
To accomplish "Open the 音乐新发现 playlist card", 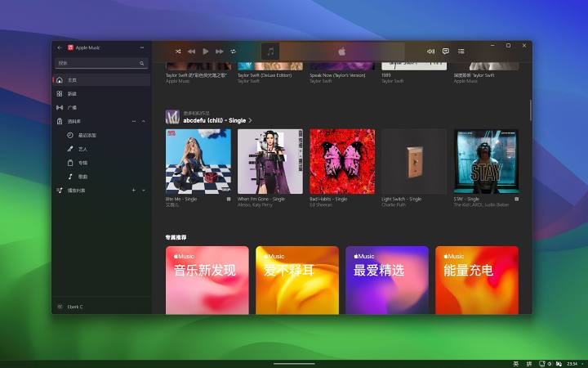I will 207,280.
